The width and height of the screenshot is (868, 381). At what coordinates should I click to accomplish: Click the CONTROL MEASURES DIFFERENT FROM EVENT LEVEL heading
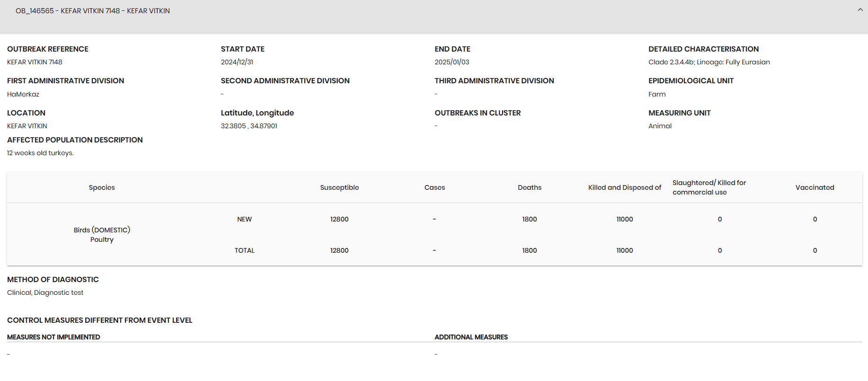point(99,320)
